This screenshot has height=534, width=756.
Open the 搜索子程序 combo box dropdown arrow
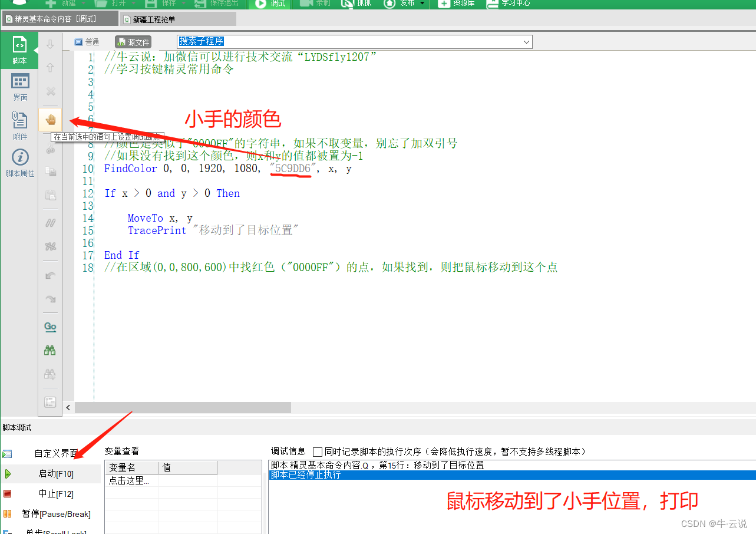click(526, 42)
